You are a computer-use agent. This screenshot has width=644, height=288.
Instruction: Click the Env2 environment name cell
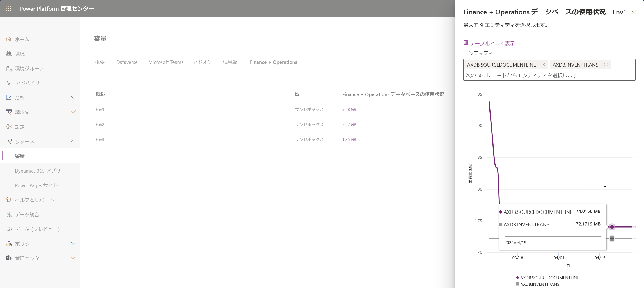click(x=100, y=124)
